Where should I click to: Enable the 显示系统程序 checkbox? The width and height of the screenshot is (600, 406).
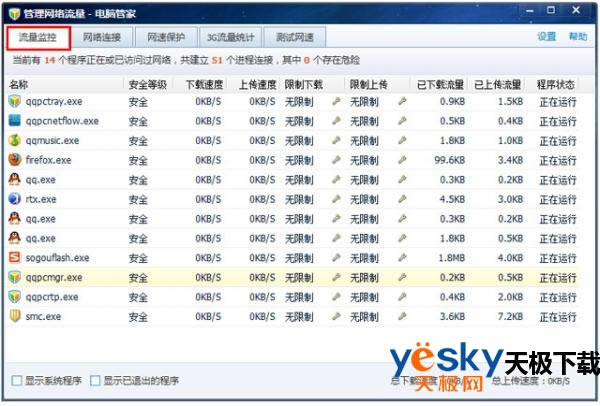tap(15, 381)
